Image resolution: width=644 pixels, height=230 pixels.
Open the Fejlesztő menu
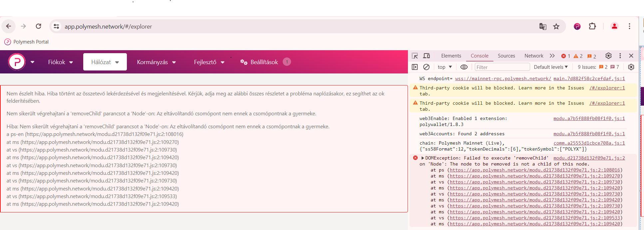coord(209,62)
